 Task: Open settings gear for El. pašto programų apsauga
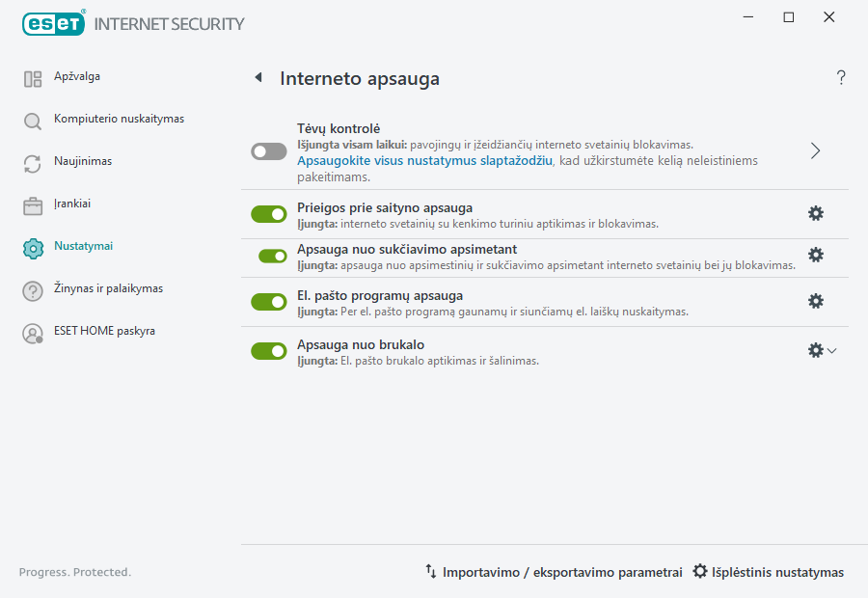pos(816,301)
